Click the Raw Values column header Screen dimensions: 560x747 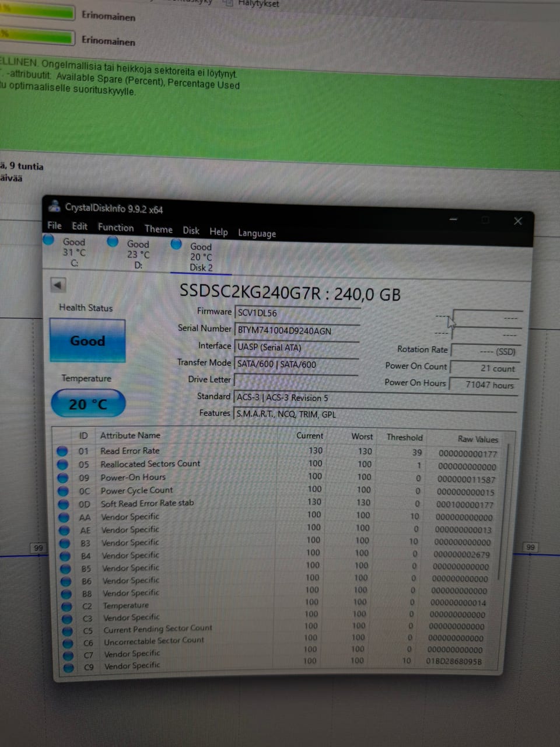(478, 439)
